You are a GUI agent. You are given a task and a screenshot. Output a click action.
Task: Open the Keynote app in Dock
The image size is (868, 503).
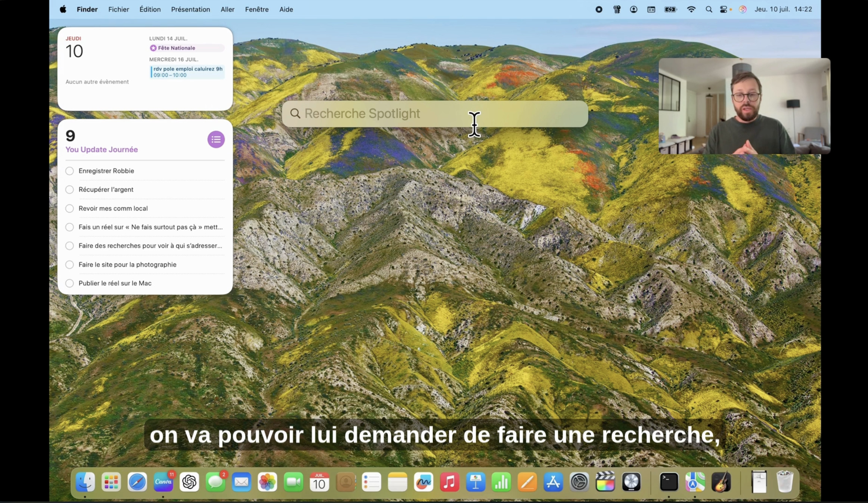[475, 482]
